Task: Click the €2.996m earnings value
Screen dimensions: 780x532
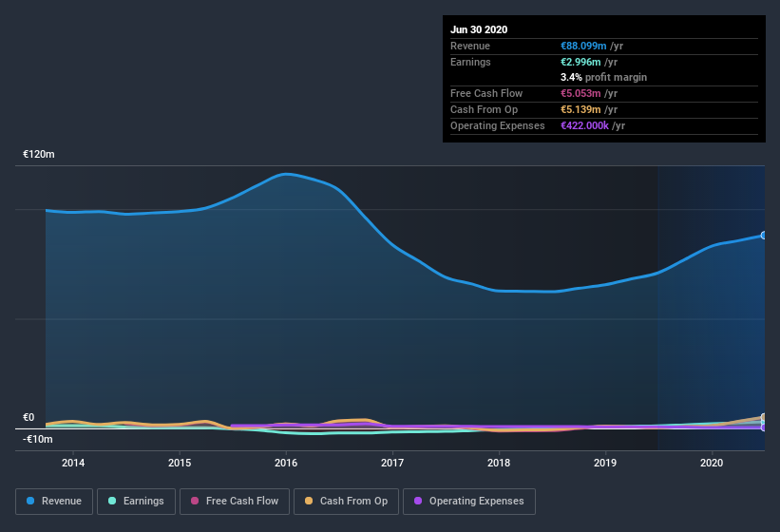Action: (580, 62)
